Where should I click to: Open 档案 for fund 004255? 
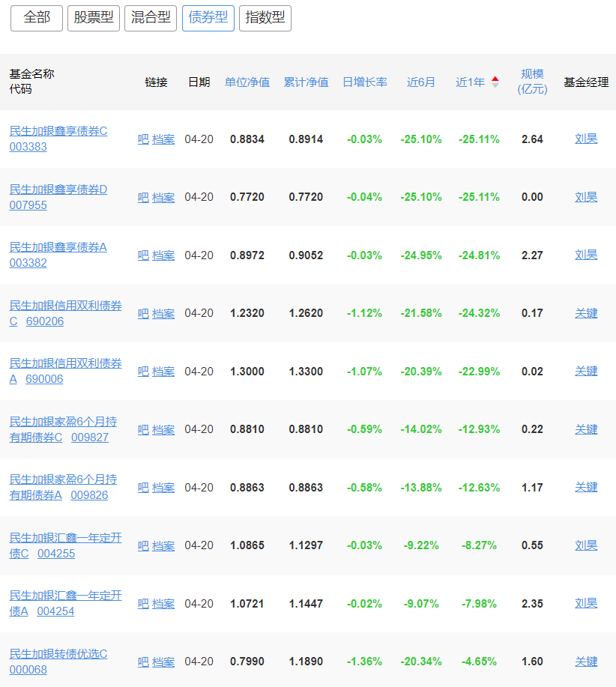pos(163,546)
